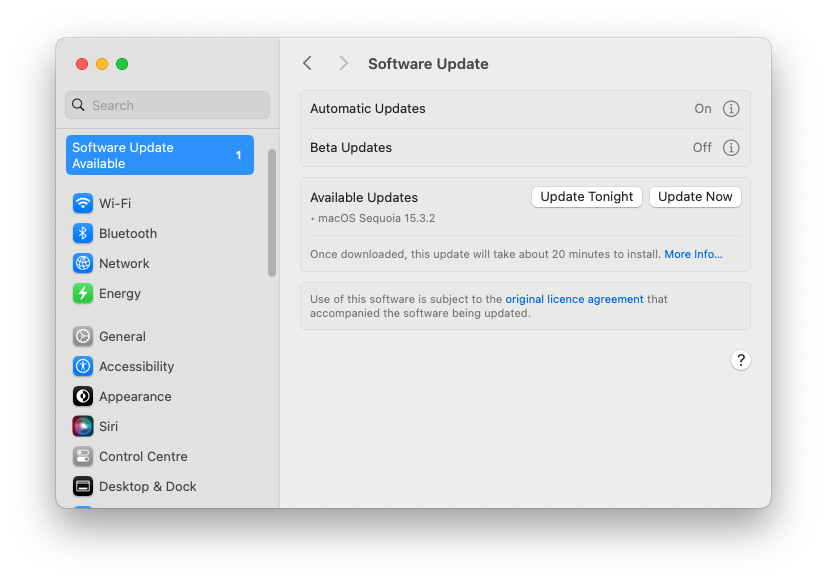The width and height of the screenshot is (827, 582).
Task: Open Network settings
Action: [83, 263]
